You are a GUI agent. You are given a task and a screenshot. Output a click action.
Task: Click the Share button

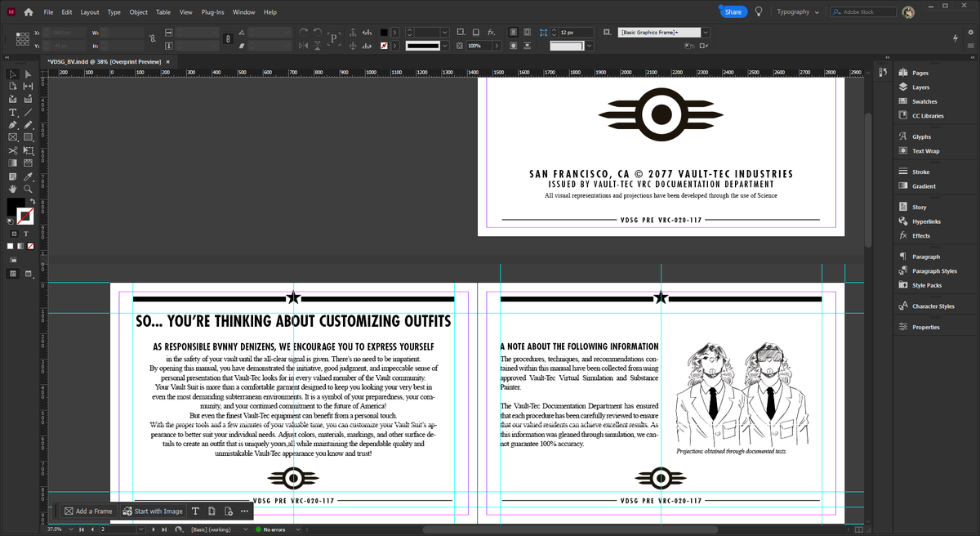point(733,11)
